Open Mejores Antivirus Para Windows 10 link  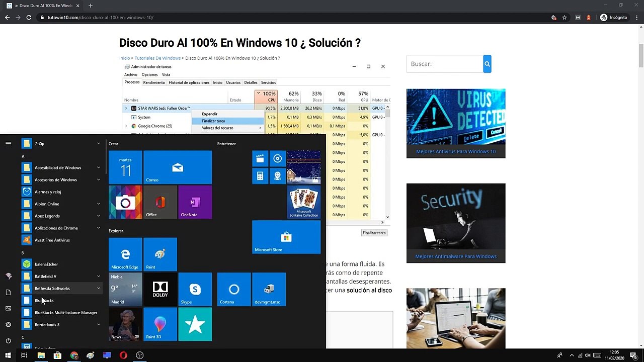tap(456, 151)
